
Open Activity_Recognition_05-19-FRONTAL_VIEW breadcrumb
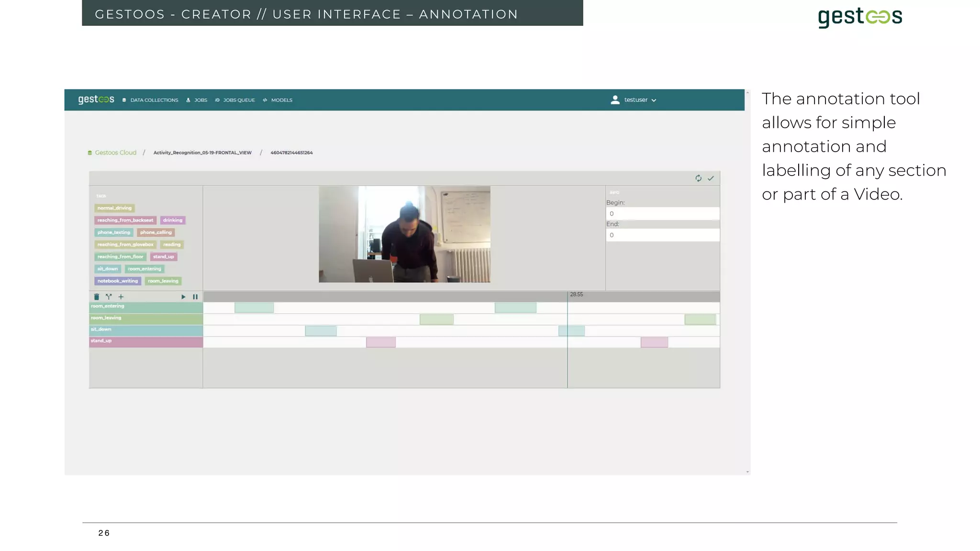click(x=202, y=153)
